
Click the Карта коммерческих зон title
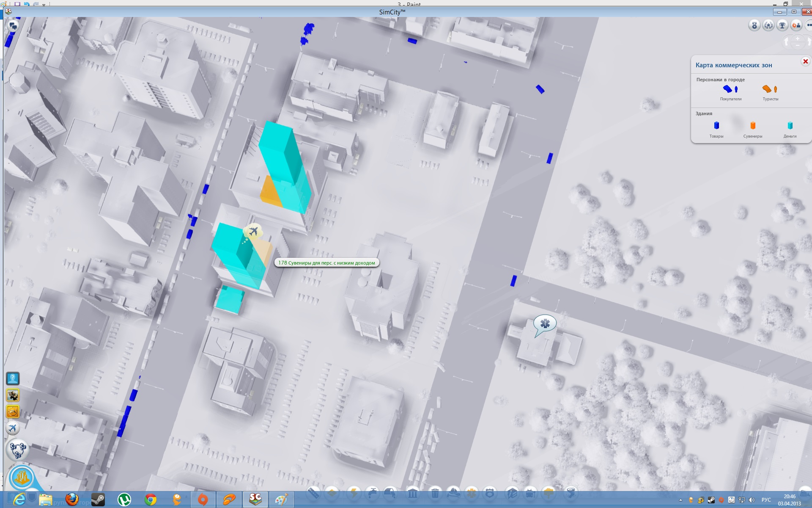tap(734, 65)
